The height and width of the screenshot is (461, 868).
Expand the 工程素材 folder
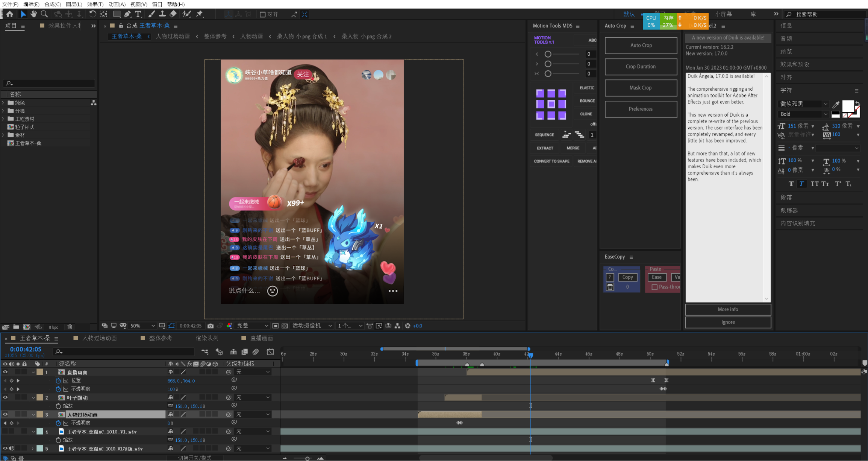3,119
